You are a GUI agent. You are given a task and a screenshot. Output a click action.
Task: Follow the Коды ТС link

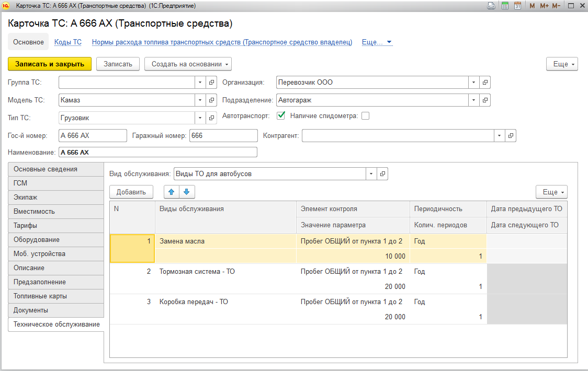coord(68,42)
